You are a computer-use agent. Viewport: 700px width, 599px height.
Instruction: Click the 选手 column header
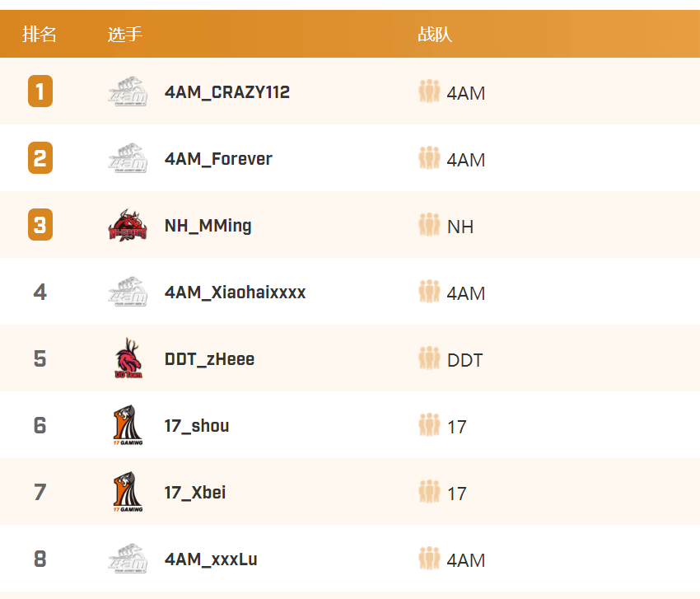click(125, 35)
